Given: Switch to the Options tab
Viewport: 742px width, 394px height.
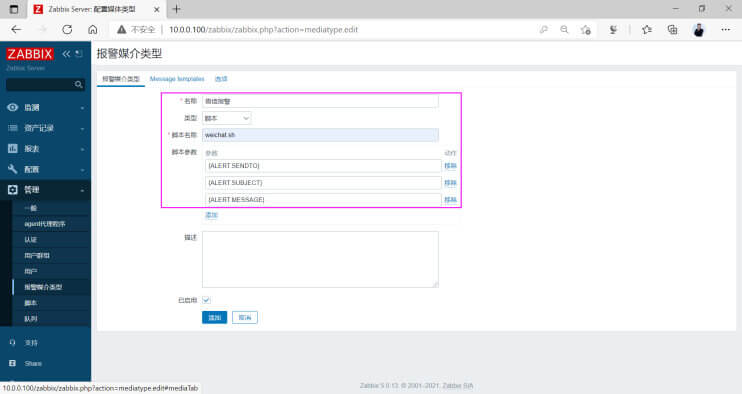Looking at the screenshot, I should (221, 79).
